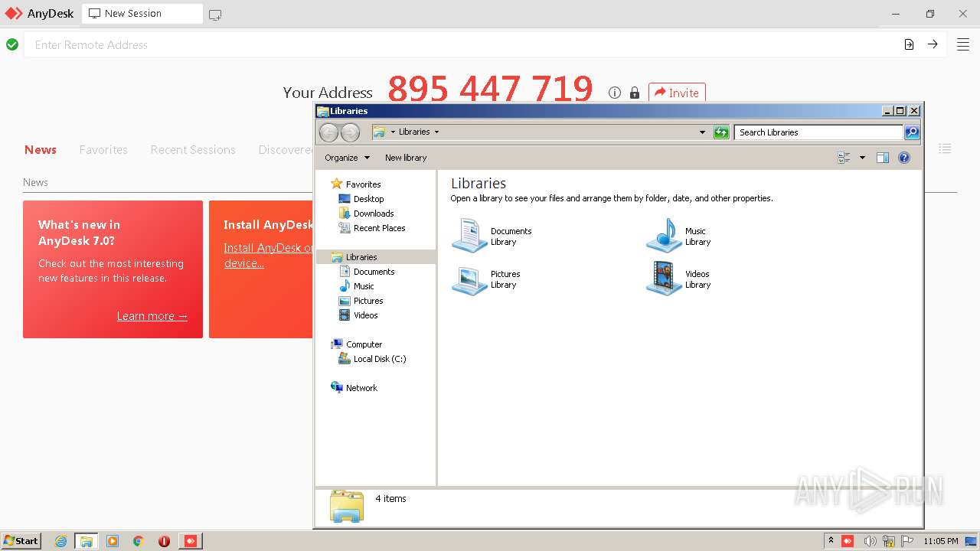The image size is (980, 551).
Task: Select Downloads in navigation pane
Action: (374, 214)
